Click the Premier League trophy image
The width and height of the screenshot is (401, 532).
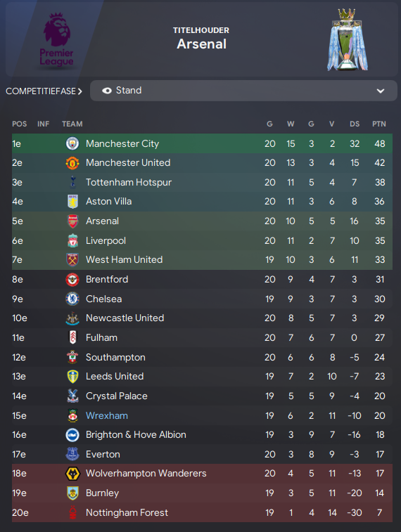[347, 40]
